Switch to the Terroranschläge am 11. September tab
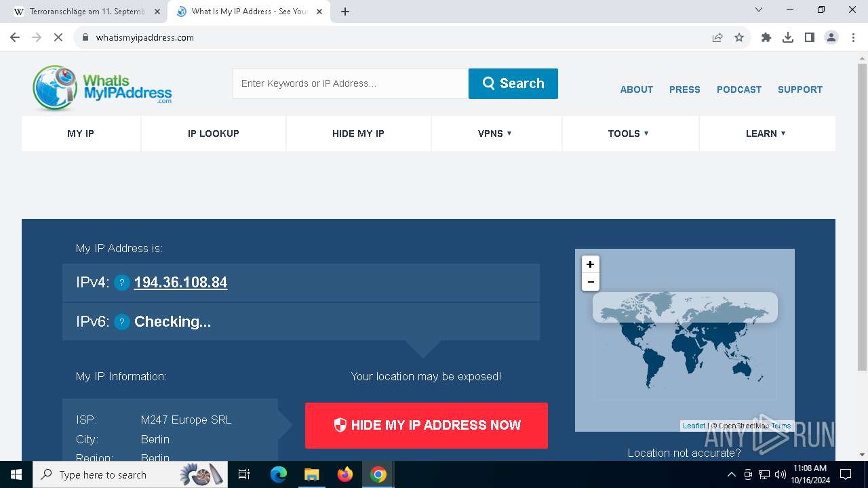868x488 pixels. click(86, 12)
